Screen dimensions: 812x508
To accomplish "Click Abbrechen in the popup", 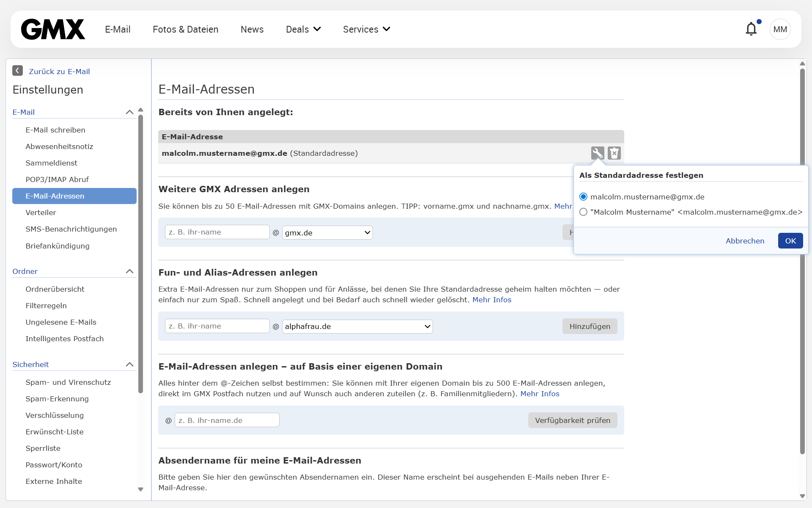I will click(x=745, y=241).
